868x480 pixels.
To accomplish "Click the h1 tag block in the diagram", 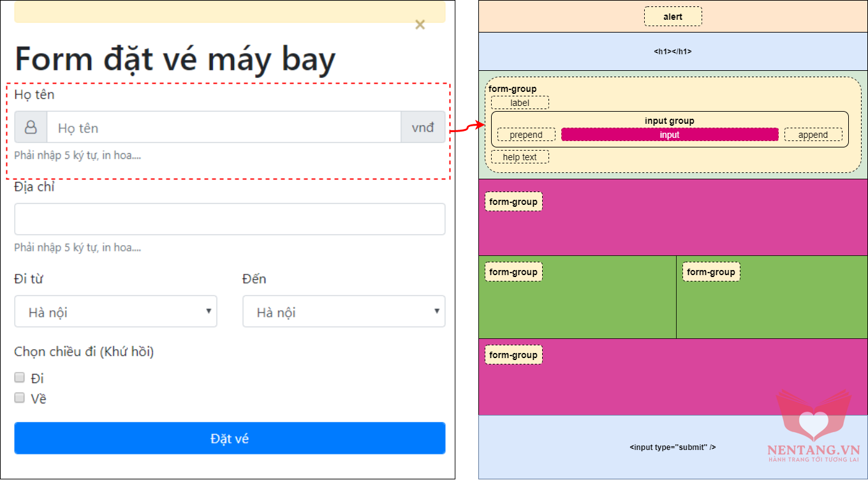I will tap(673, 52).
